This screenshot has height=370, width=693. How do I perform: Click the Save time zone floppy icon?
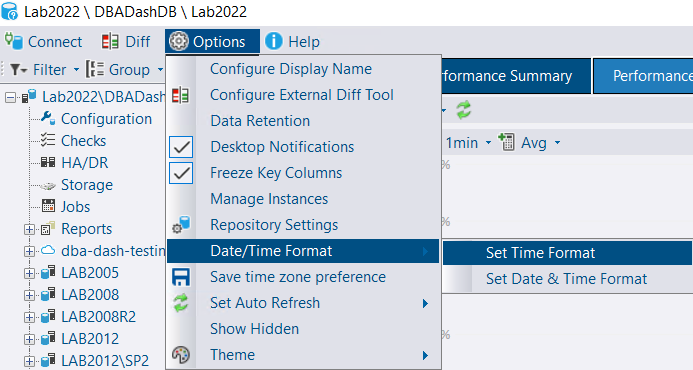tap(181, 277)
